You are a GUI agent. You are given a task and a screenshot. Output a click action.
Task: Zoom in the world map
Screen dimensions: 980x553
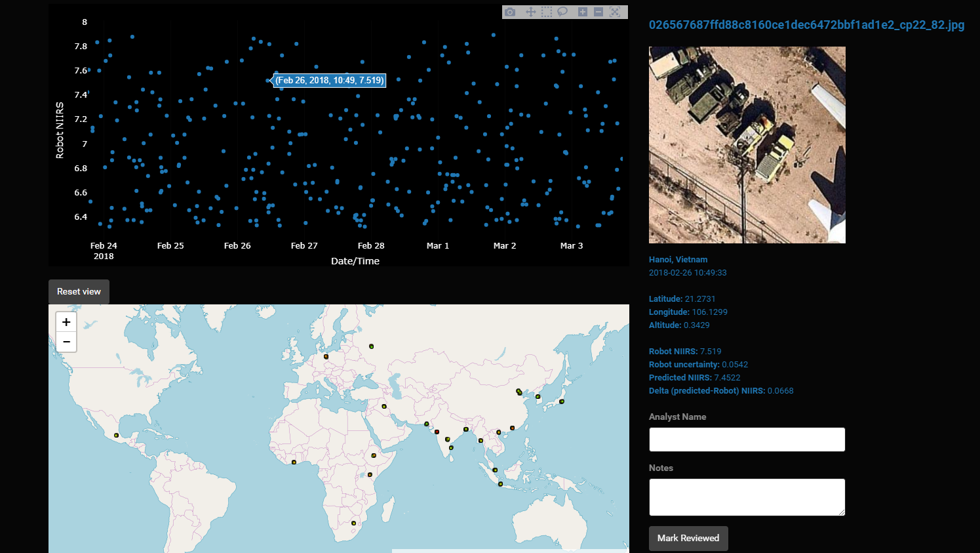coord(66,322)
